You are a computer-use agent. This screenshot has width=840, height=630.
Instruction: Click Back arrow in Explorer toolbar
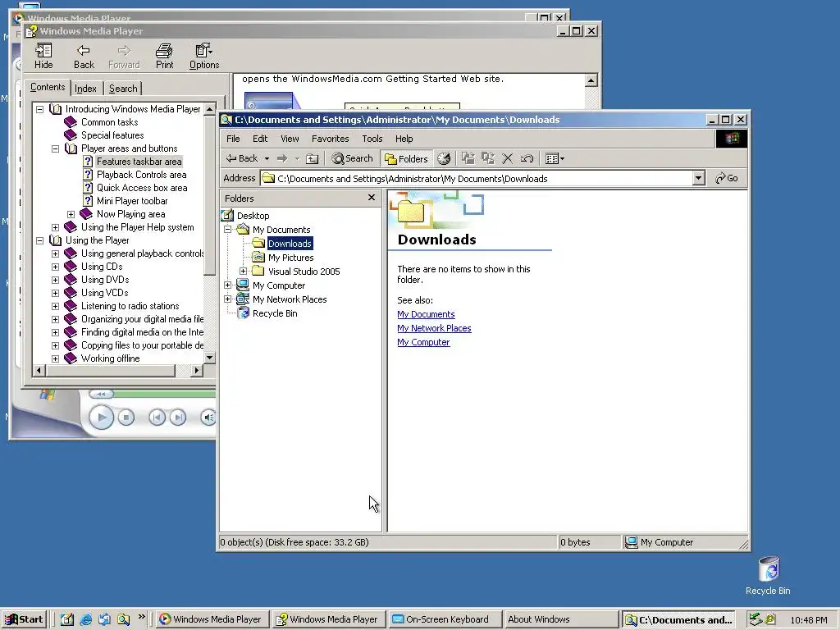click(x=242, y=158)
